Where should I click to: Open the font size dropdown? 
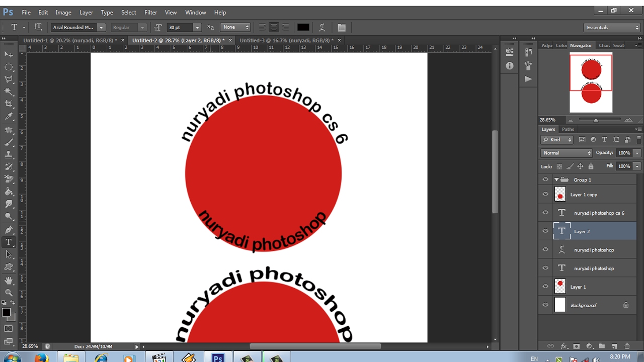(197, 27)
